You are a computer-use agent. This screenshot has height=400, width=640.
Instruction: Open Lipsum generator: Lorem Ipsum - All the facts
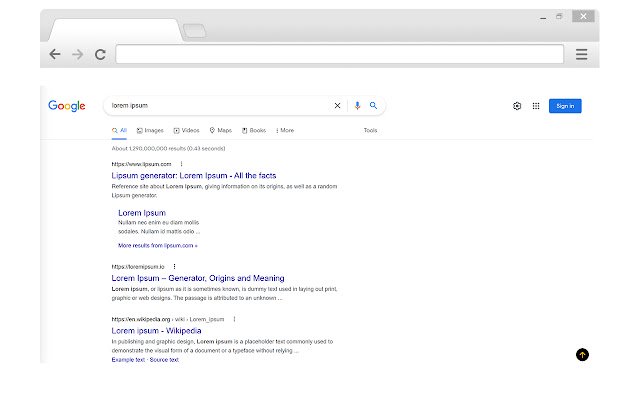(194, 176)
